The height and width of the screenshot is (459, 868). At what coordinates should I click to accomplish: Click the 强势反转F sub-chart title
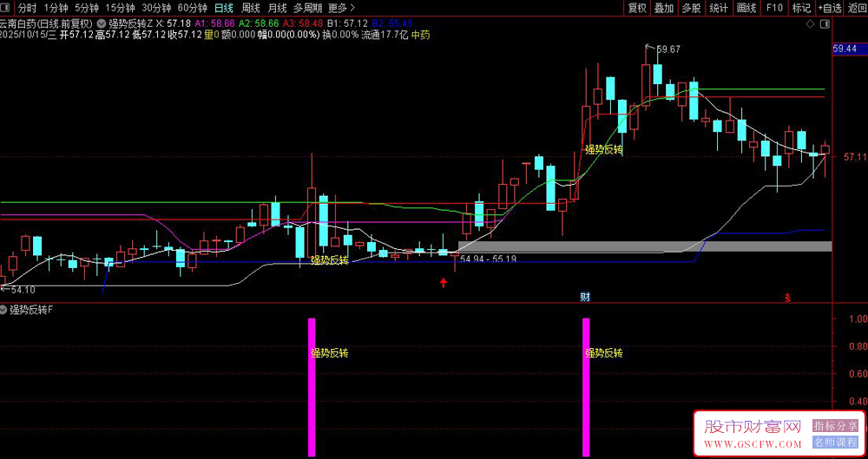31,310
